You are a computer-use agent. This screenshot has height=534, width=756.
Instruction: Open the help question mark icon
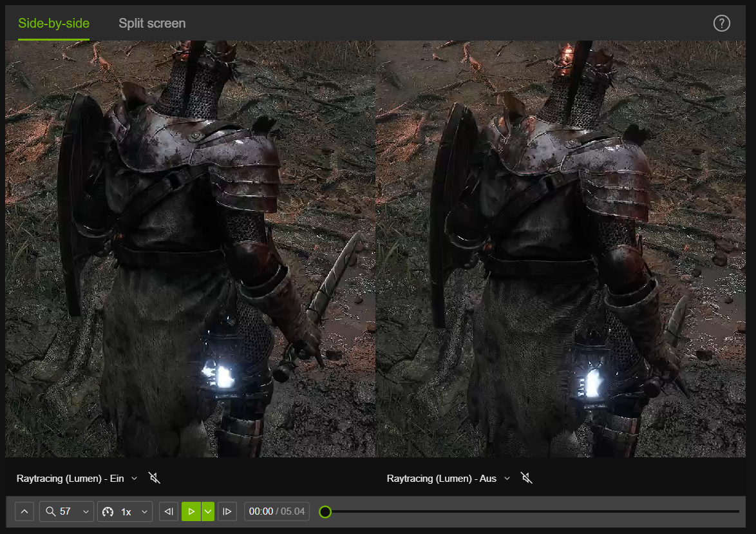pos(721,23)
